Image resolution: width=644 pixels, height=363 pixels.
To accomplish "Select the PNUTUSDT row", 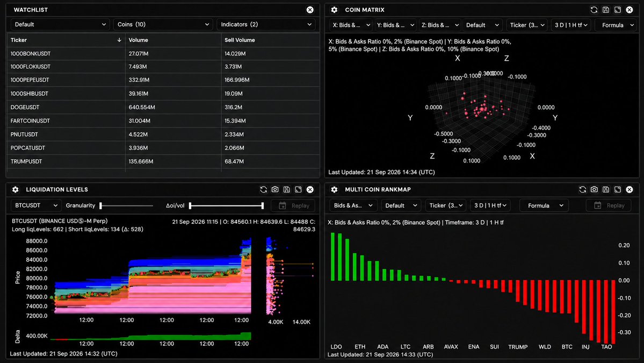I will [163, 134].
